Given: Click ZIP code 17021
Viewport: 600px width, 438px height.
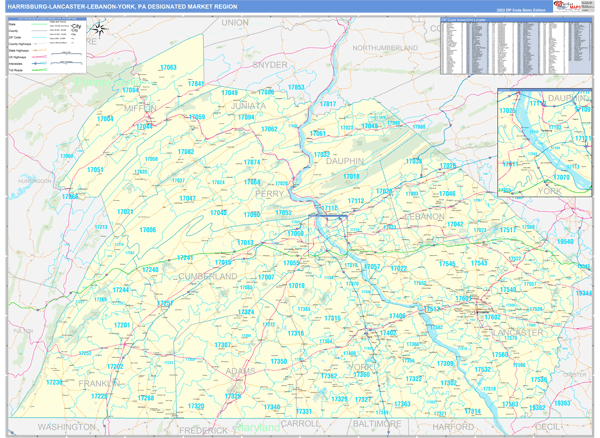Looking at the screenshot, I should coord(125,212).
